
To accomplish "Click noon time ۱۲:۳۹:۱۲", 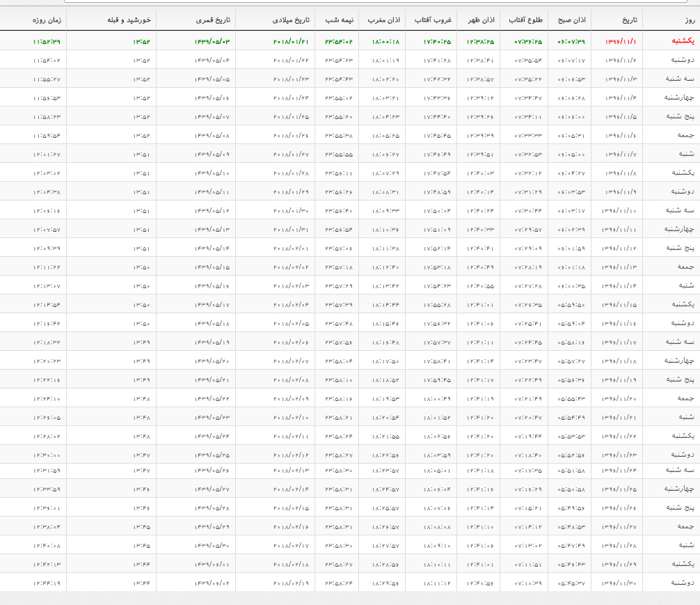I will [x=480, y=98].
